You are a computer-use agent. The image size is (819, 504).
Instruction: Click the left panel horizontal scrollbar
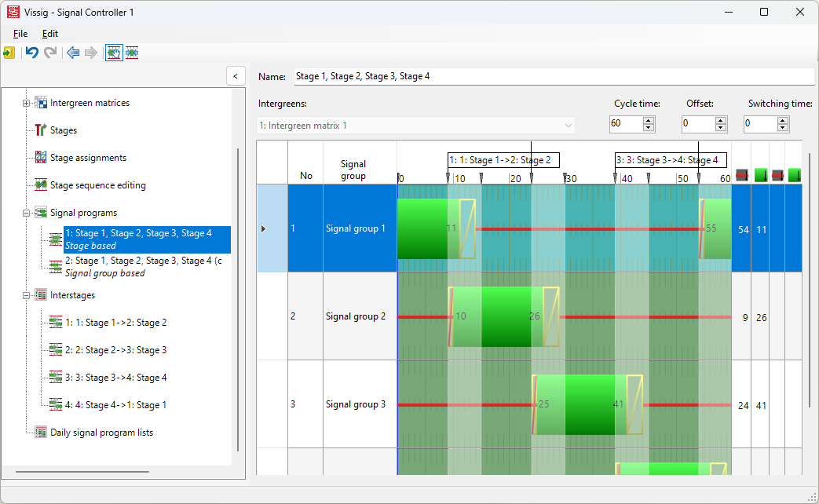82,472
